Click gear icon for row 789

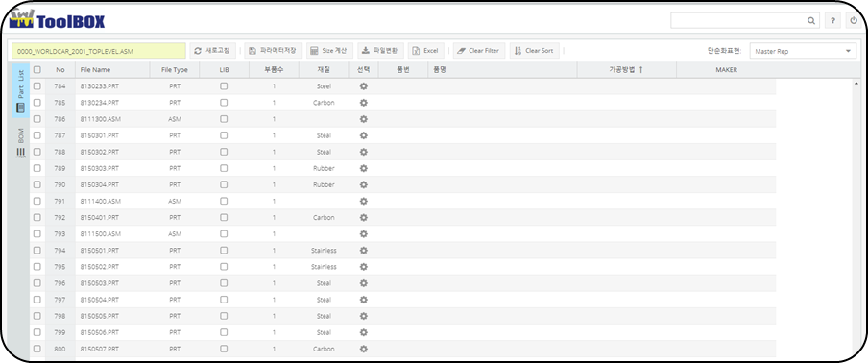(x=364, y=168)
